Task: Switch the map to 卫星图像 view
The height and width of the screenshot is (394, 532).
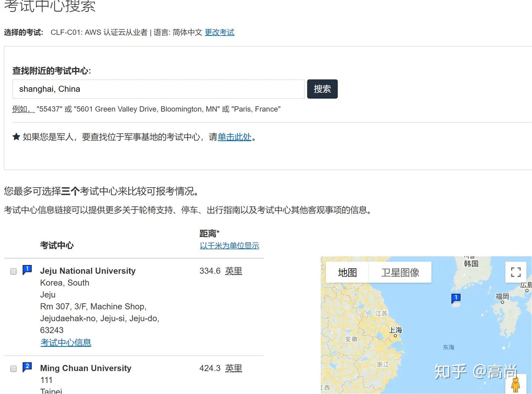Action: [400, 273]
